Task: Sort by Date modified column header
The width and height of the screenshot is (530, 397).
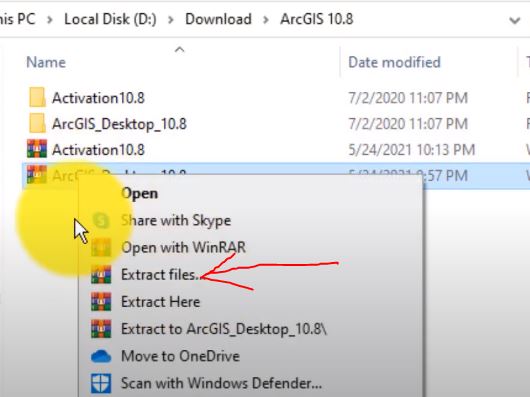Action: click(x=394, y=63)
